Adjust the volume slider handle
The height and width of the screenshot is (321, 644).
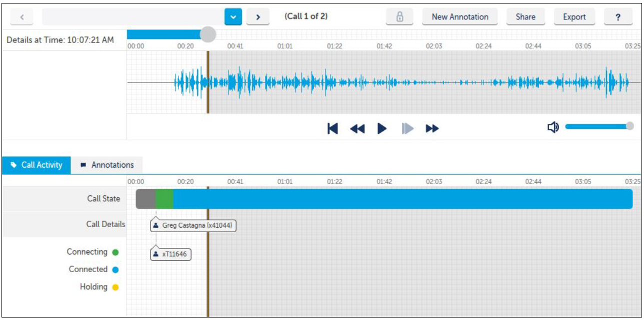tap(630, 126)
